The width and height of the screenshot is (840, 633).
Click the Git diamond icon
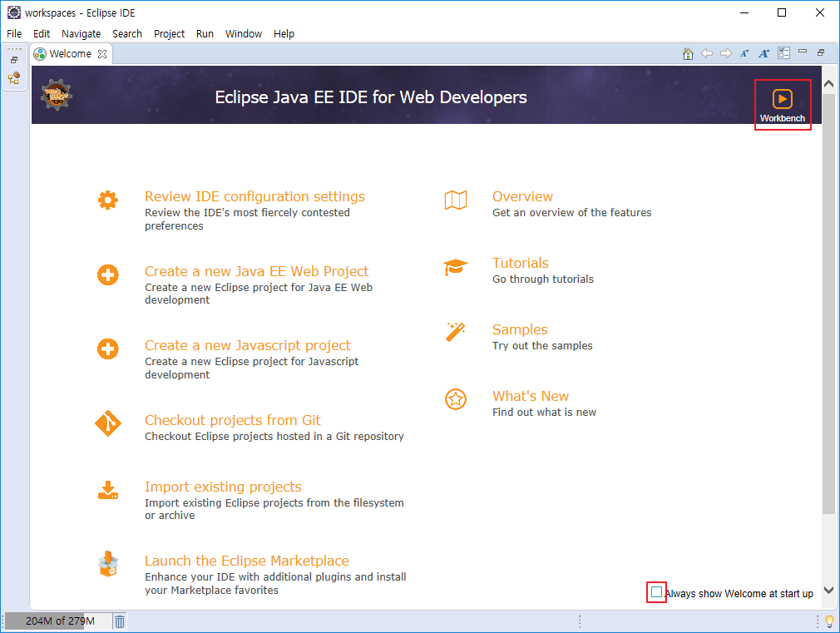pyautogui.click(x=107, y=423)
